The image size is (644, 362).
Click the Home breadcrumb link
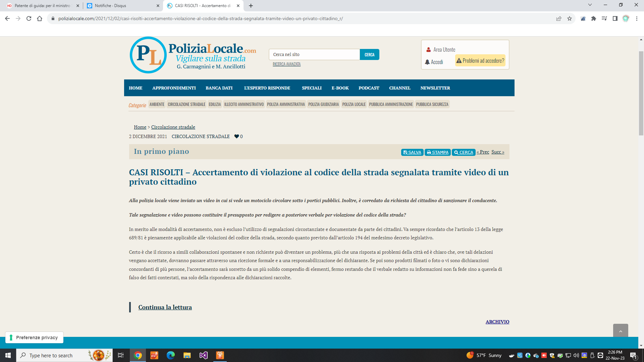point(140,127)
